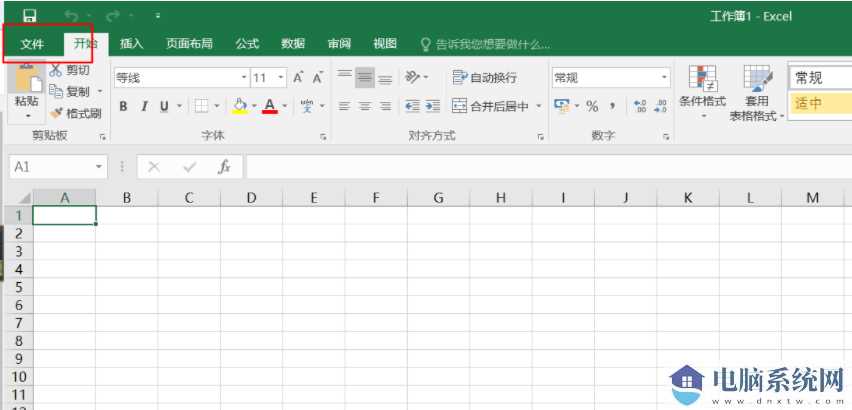
Task: Open the 剪贴板 clipboard dialog launcher
Action: 102,138
